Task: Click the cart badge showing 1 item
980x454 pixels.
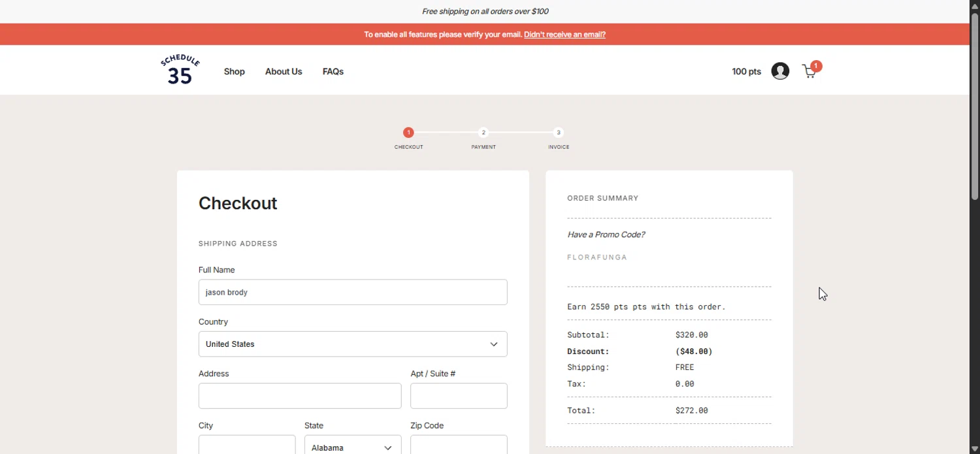Action: pos(816,66)
